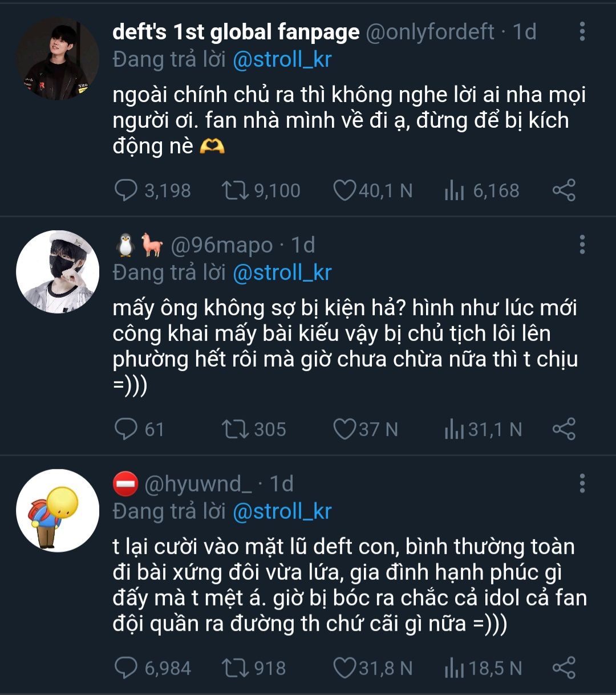Reply to the onlyfordeft tweet
This screenshot has height=695, width=616.
pyautogui.click(x=126, y=190)
